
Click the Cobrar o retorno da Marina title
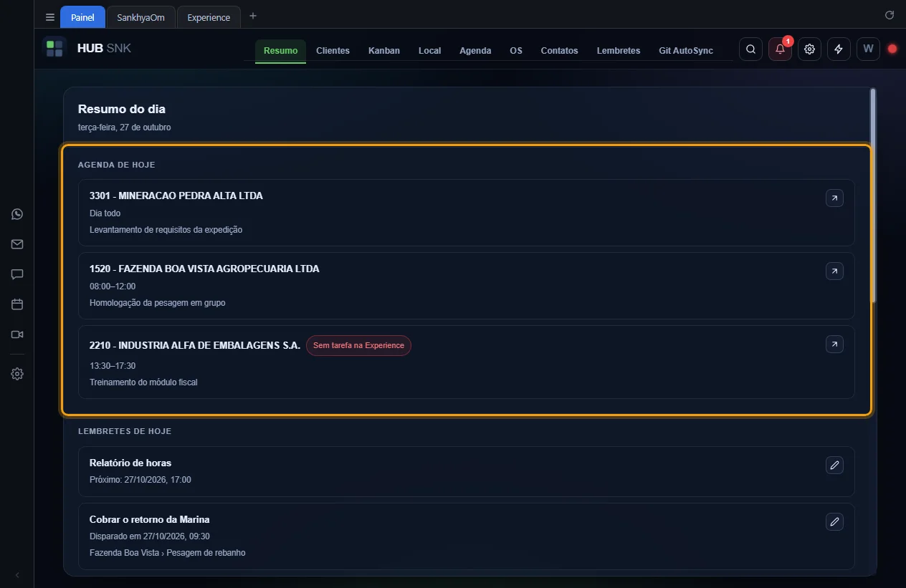[150, 519]
